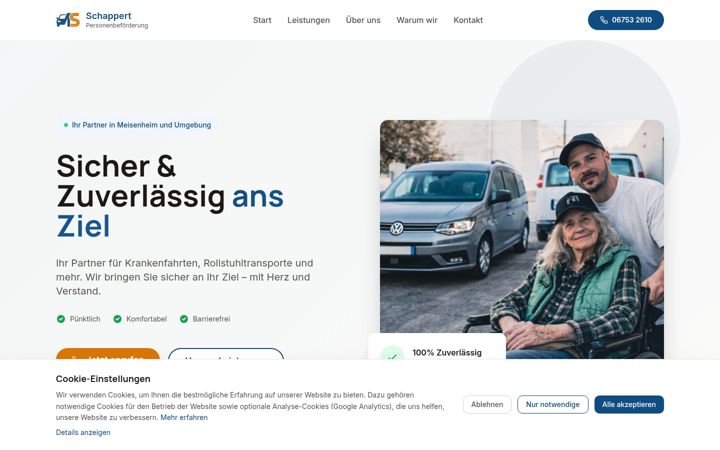Viewport: 720px width, 450px height.
Task: Click the phone icon in call button
Action: (x=604, y=20)
